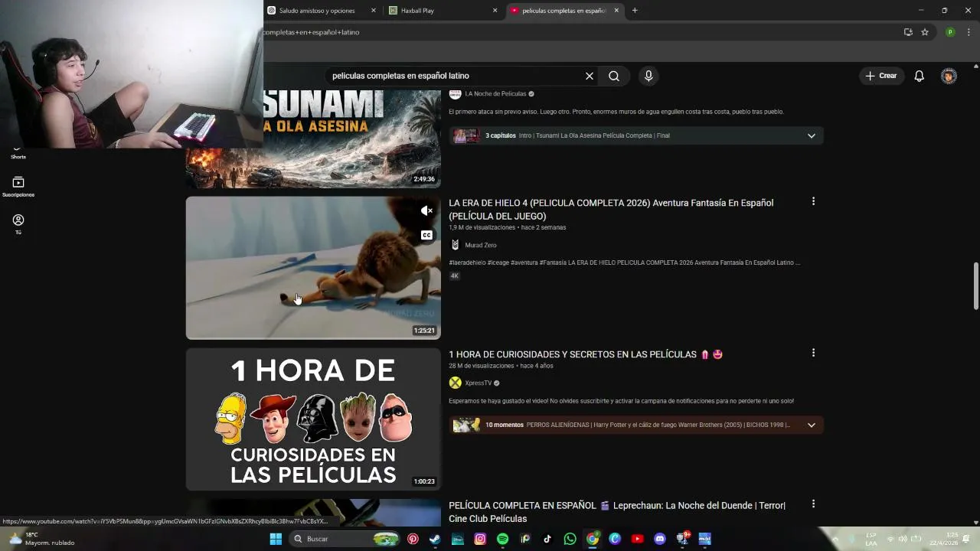Open the LA ERA DE HIELO 4 title
Viewport: 980px width, 551px height.
[611, 209]
